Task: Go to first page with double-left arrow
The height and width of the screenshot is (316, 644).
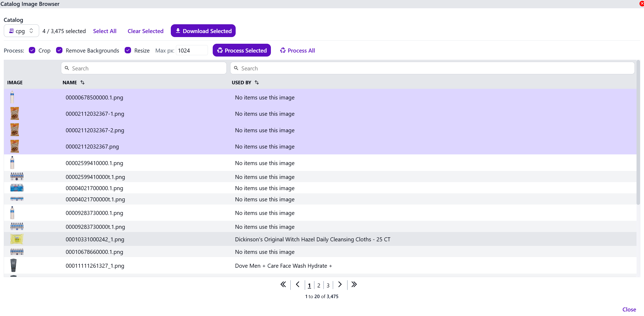Action: (283, 285)
